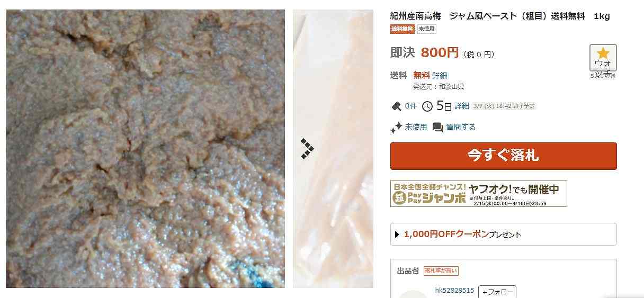Click the 未使用 condition link
Viewport: 644px width, 298px height.
[x=416, y=127]
